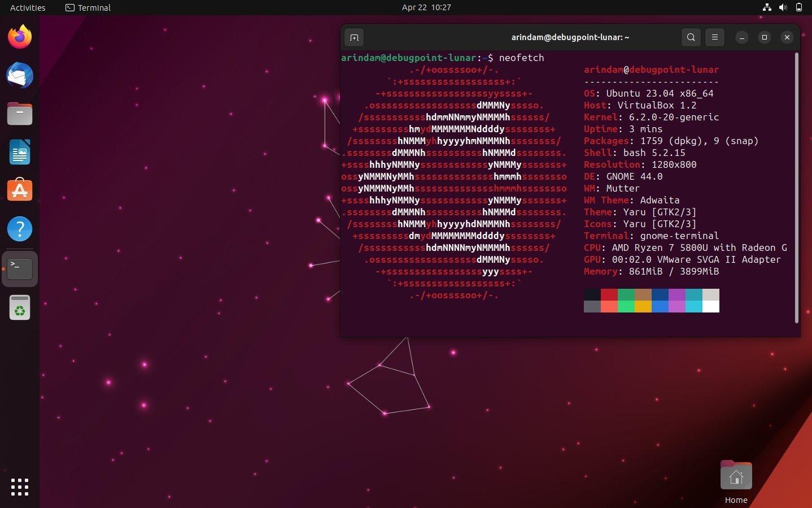Open Ubuntu Software app store
Image resolution: width=812 pixels, height=508 pixels.
[x=20, y=191]
